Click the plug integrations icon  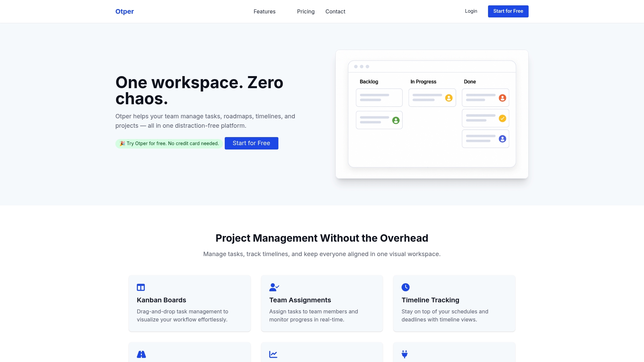tap(405, 354)
